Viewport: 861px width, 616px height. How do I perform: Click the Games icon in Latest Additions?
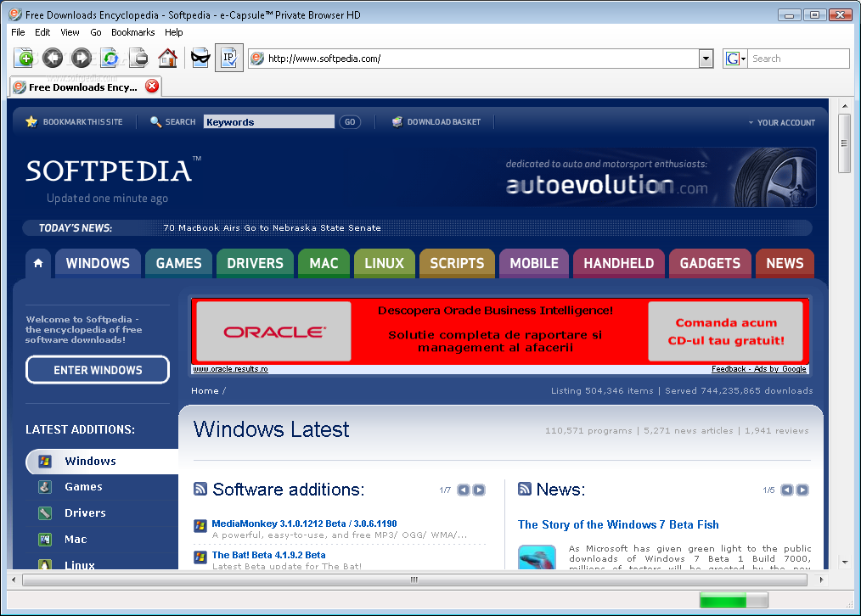(45, 486)
